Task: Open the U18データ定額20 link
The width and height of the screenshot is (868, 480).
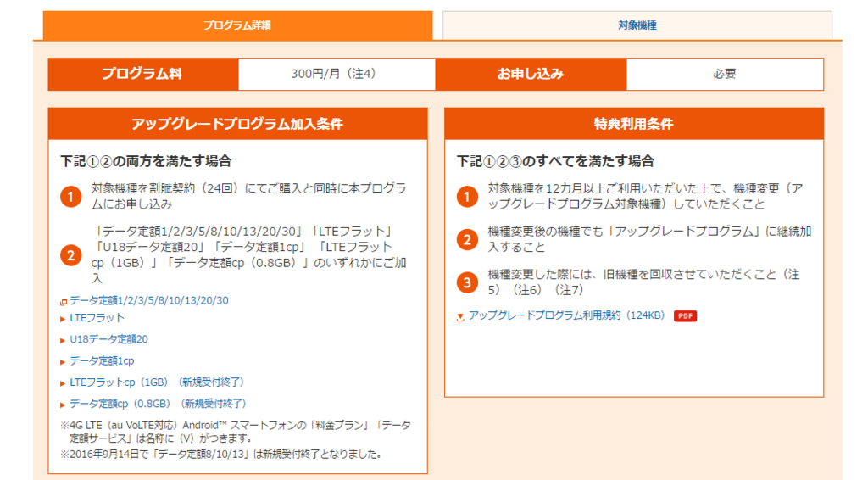Action: (108, 339)
